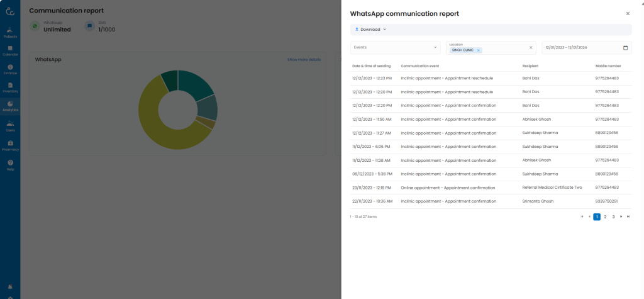Open the Events filter dropdown
644x299 pixels.
[x=396, y=48]
